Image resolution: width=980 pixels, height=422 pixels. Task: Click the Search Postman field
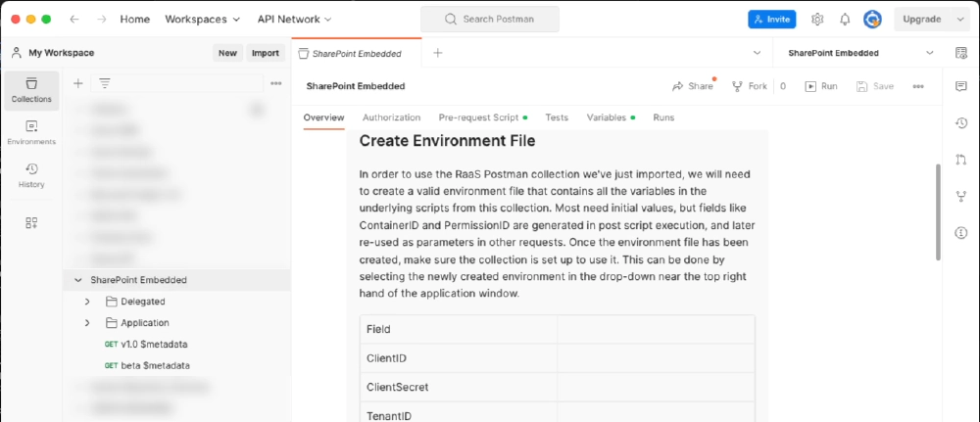point(490,20)
